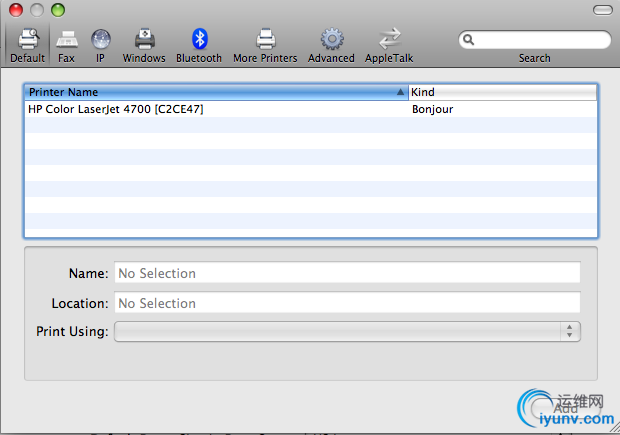Image resolution: width=620 pixels, height=435 pixels.
Task: Open the Windows printer pane
Action: [144, 45]
